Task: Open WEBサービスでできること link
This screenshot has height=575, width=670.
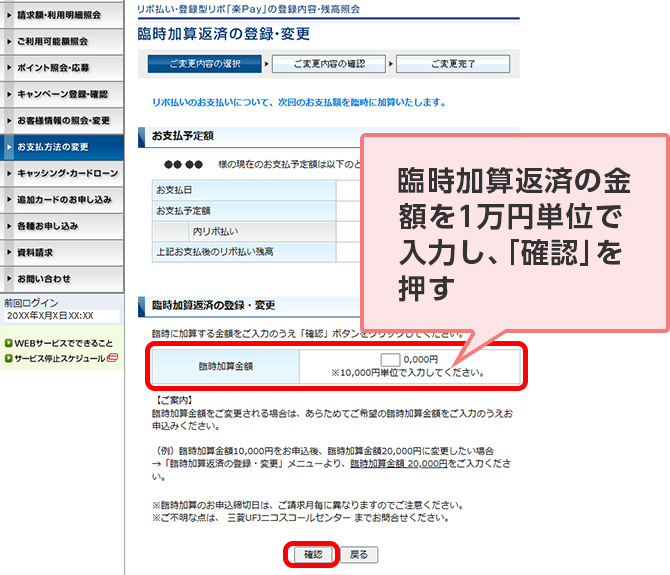Action: click(63, 343)
